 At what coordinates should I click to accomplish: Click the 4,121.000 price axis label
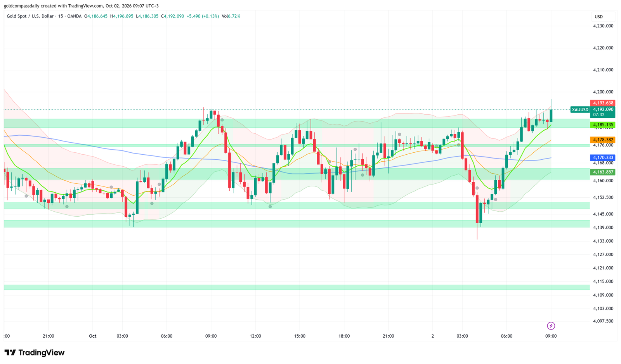tap(603, 268)
